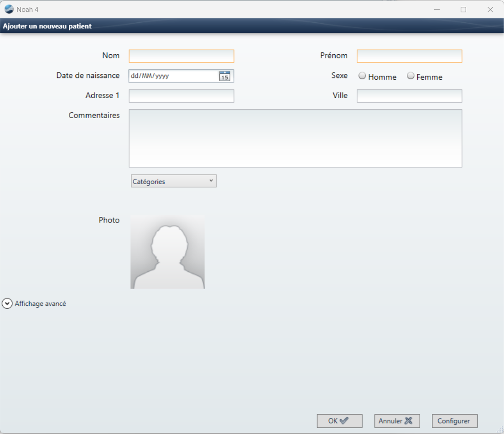Image resolution: width=504 pixels, height=434 pixels.
Task: Maximize the Noah 4 window
Action: [463, 10]
